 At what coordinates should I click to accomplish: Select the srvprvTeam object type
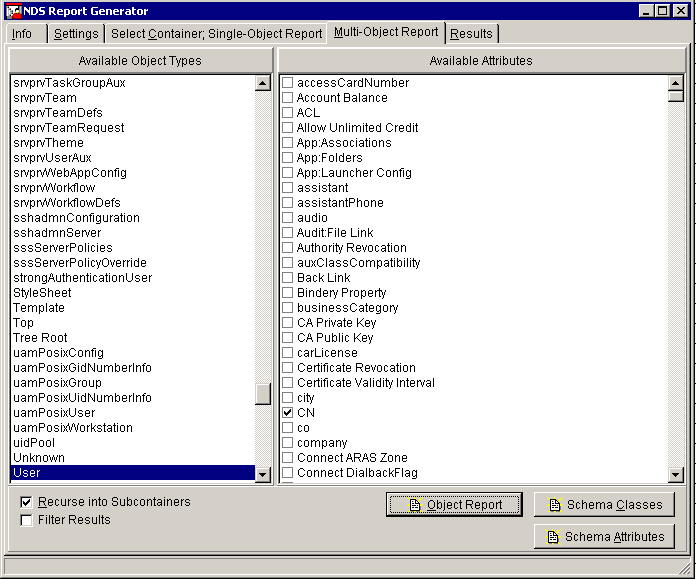coord(133,98)
